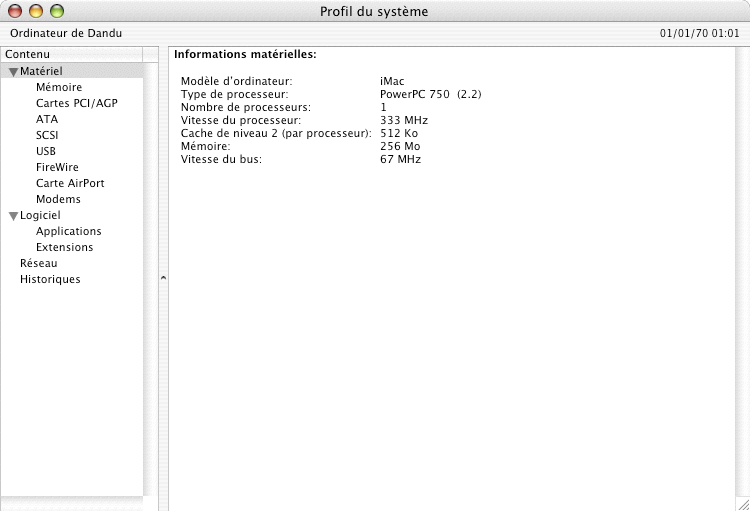Click Ordinateur de Dandu text
750x511 pixels.
[x=66, y=33]
